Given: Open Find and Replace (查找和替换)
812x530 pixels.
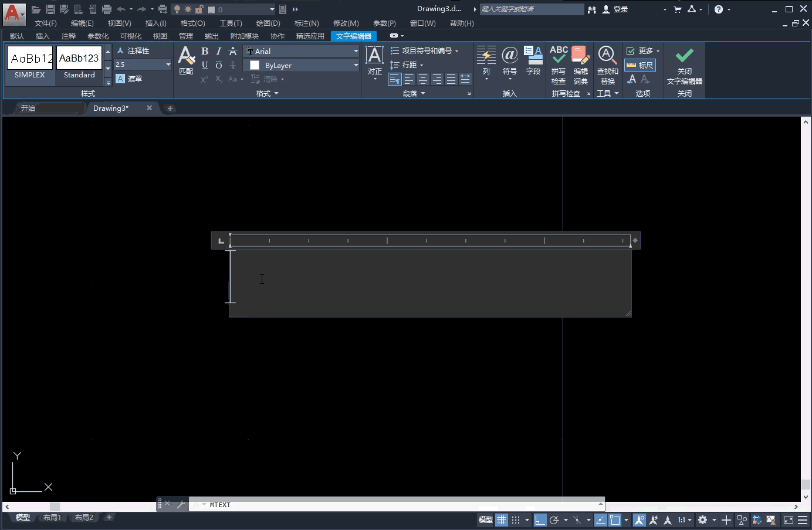Looking at the screenshot, I should pyautogui.click(x=607, y=65).
